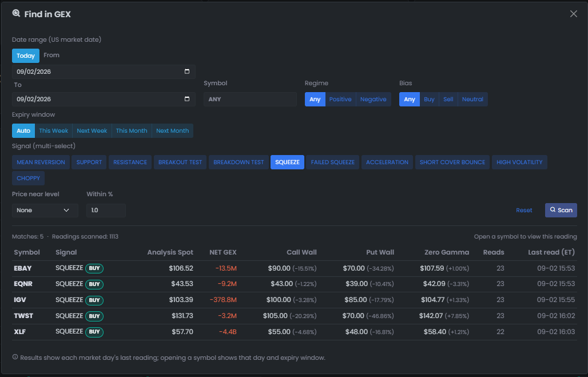Click the NET GEX column header
588x377 pixels.
click(x=223, y=252)
